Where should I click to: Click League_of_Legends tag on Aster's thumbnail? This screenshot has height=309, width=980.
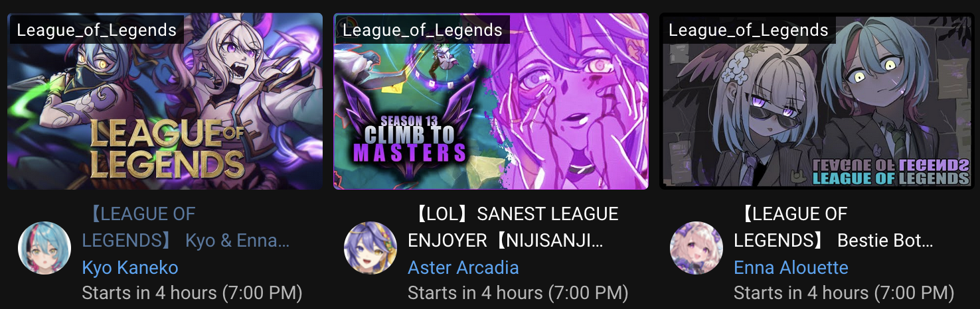pyautogui.click(x=422, y=30)
